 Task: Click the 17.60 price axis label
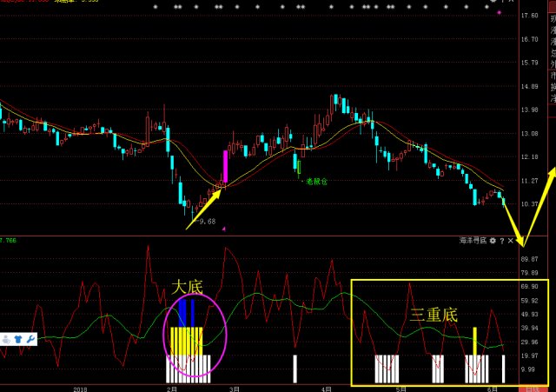tap(529, 17)
